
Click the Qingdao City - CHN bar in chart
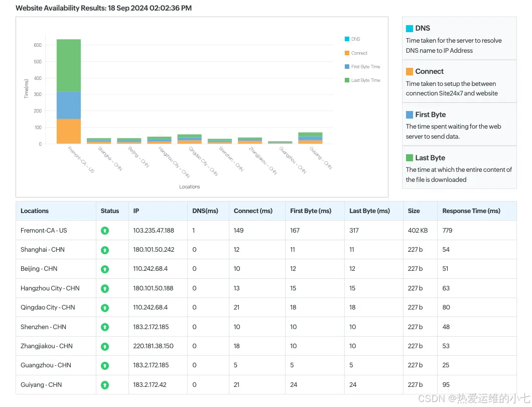click(x=189, y=139)
